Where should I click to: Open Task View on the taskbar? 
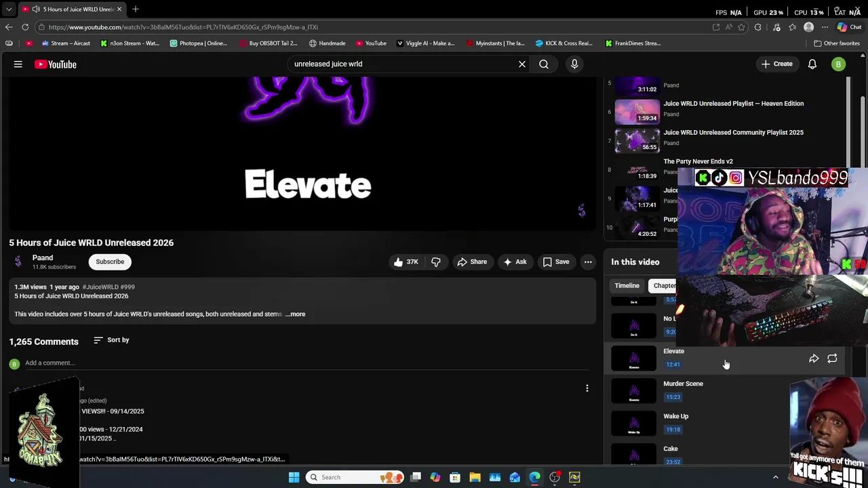tap(416, 477)
